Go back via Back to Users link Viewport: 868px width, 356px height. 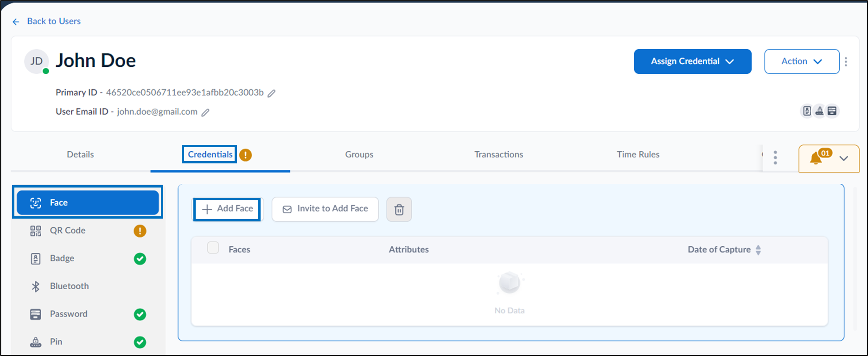coord(47,21)
